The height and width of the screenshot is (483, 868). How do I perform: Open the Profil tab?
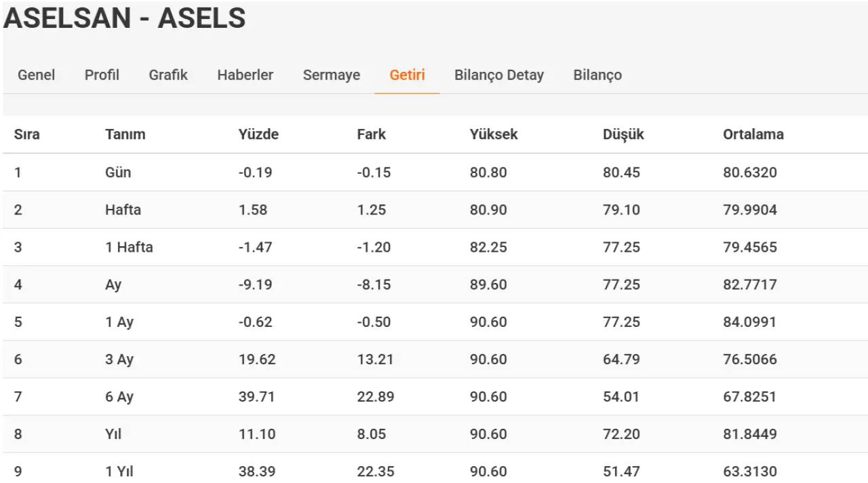click(x=102, y=75)
